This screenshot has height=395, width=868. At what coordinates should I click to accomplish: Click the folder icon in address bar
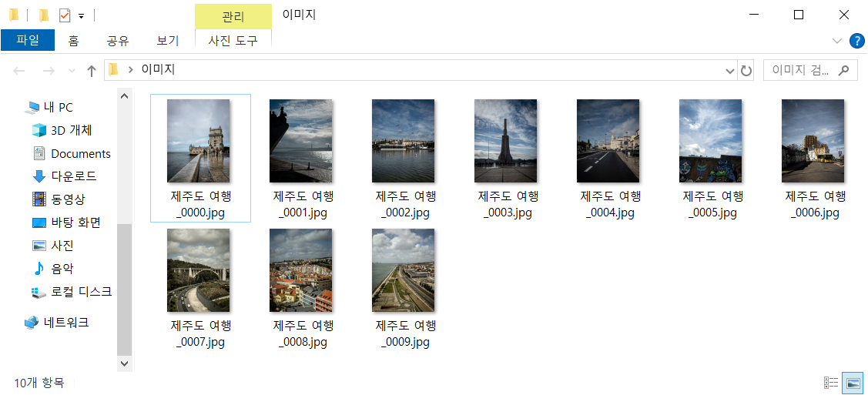click(x=113, y=69)
